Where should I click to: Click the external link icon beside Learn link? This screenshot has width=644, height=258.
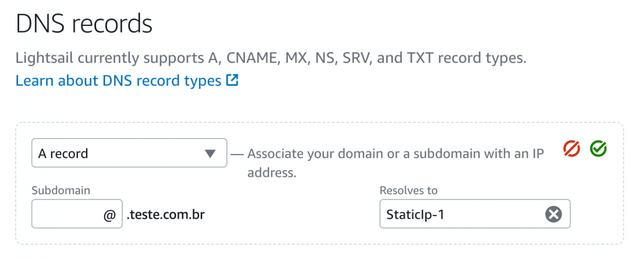click(232, 80)
